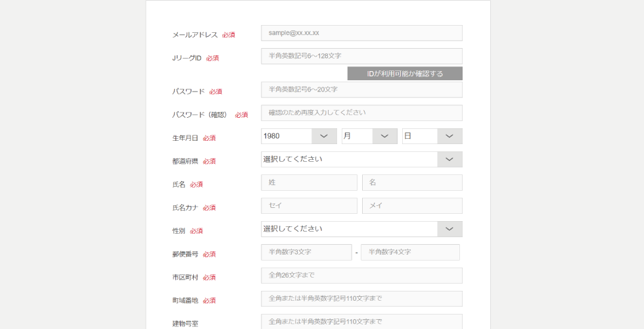Focus the 町域番地 street address field
Viewport: 644px width, 329px height.
pos(361,299)
